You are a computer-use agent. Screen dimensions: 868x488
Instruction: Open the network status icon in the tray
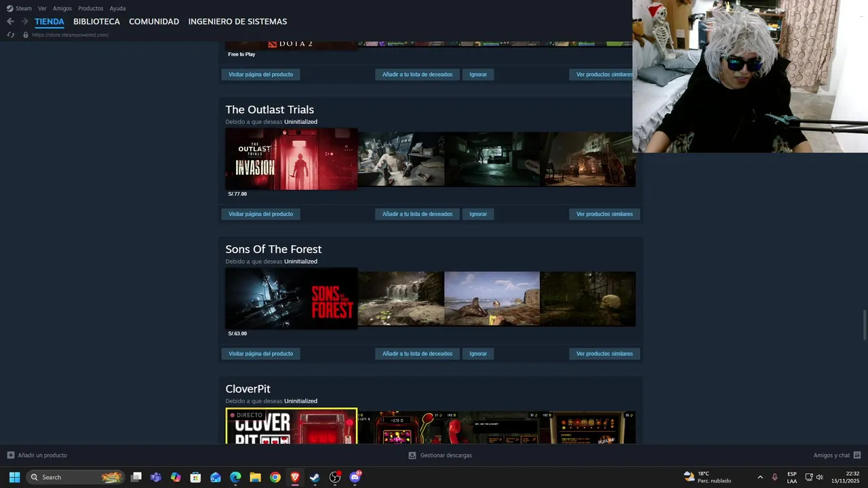[x=808, y=477]
